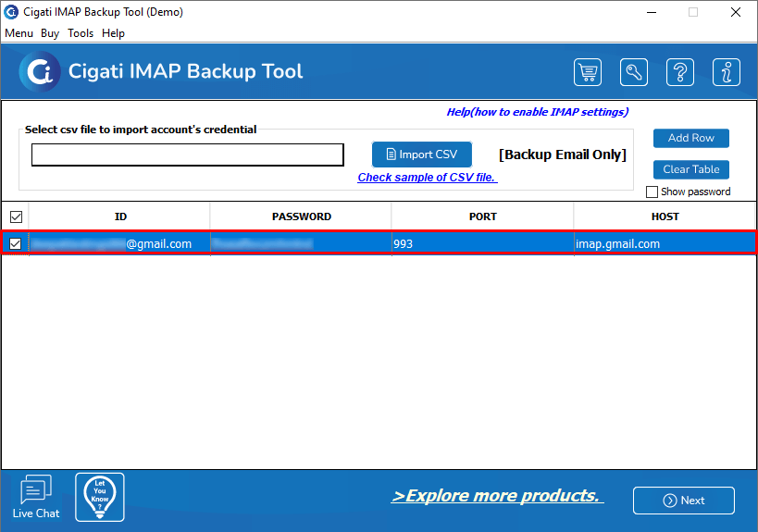Select the blurred password cell in the row

pos(301,243)
